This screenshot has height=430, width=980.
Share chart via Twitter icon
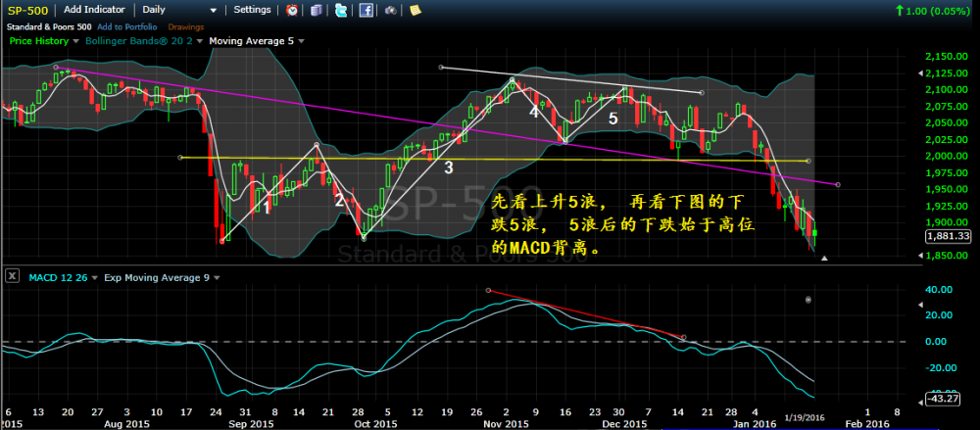coord(340,10)
